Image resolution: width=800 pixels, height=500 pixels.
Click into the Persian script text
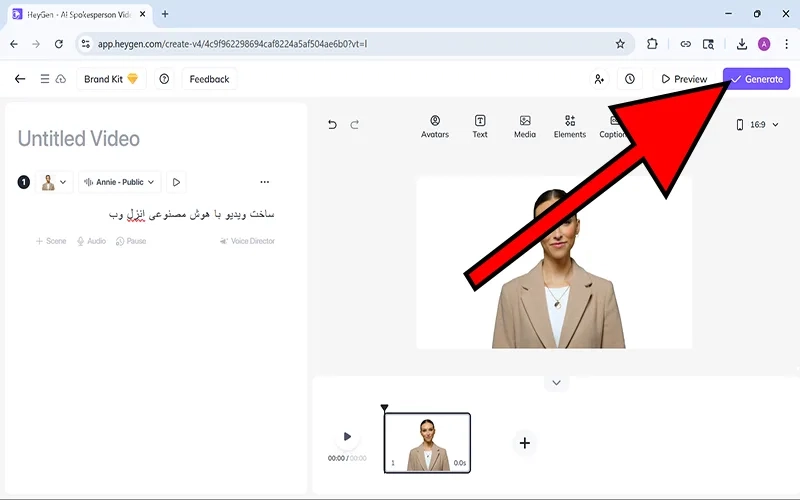(192, 214)
